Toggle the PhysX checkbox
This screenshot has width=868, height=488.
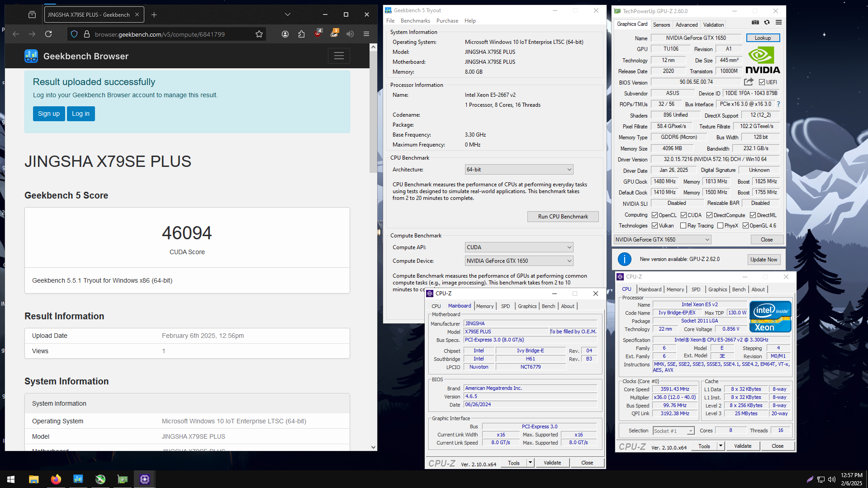point(720,226)
